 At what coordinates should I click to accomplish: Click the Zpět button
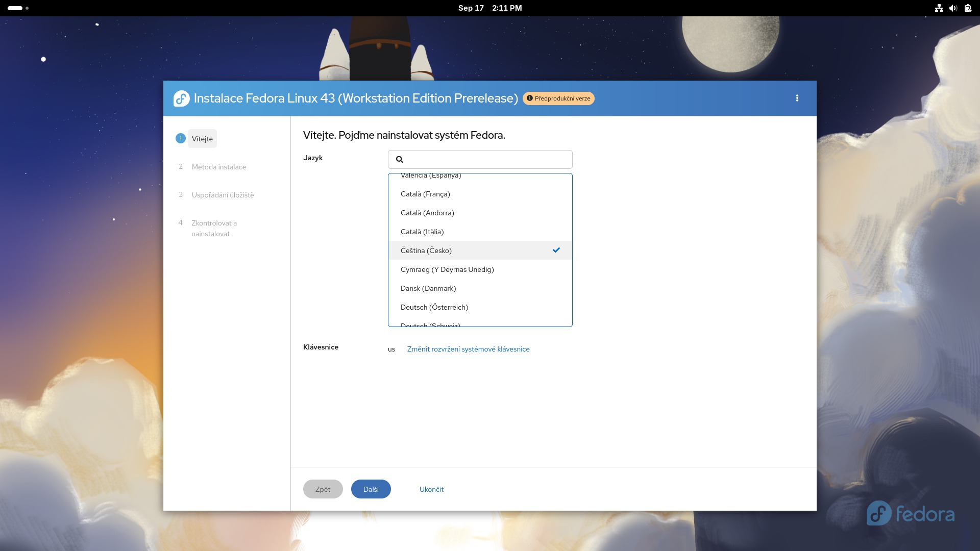pos(323,489)
